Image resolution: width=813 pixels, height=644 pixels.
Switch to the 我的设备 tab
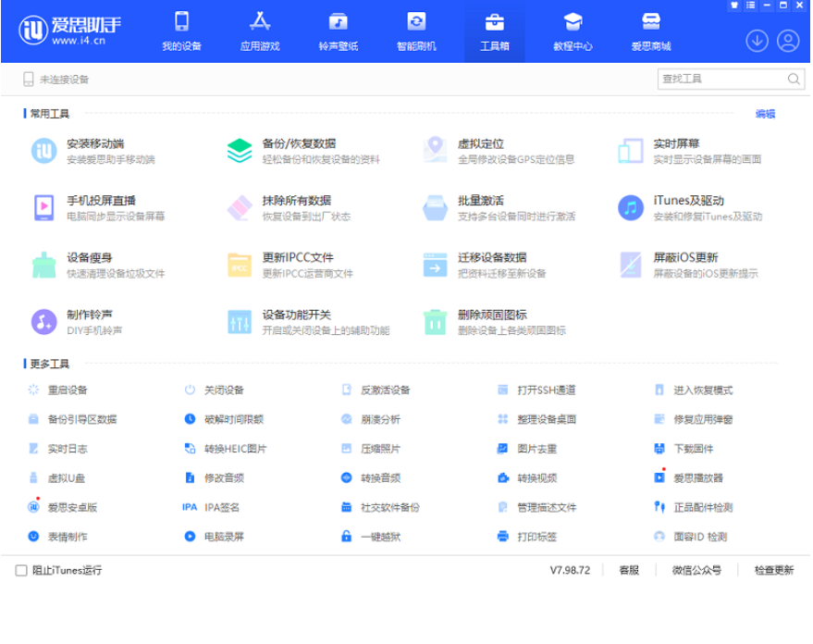[x=181, y=31]
